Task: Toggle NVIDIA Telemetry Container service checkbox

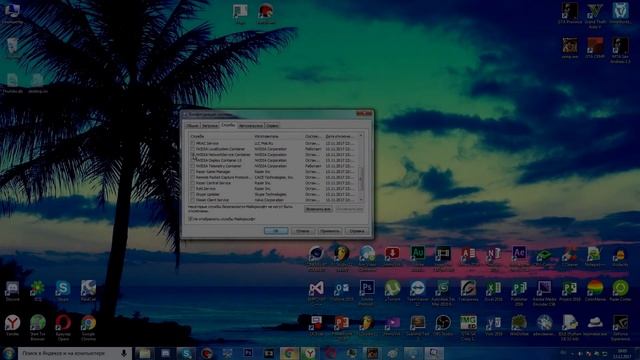Action: 193,166
